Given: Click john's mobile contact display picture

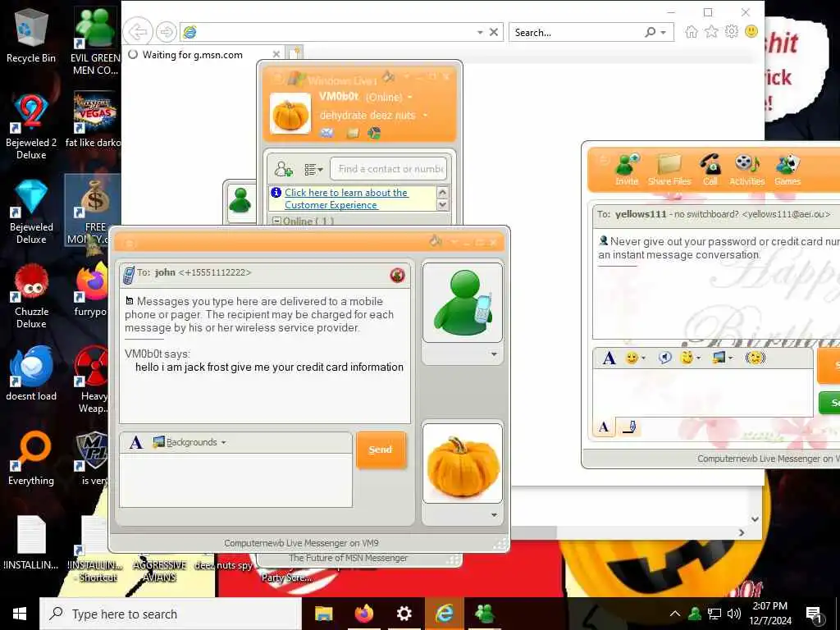Looking at the screenshot, I should pos(463,302).
